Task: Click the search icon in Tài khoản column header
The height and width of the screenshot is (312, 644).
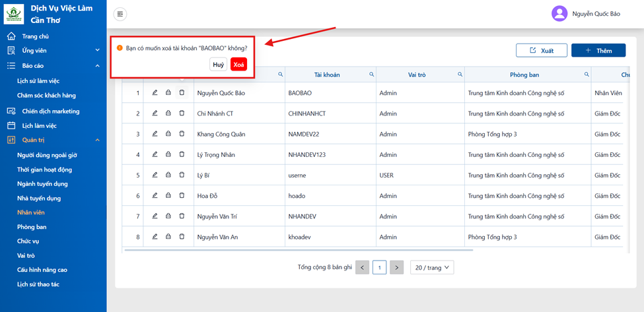Action: tap(371, 75)
